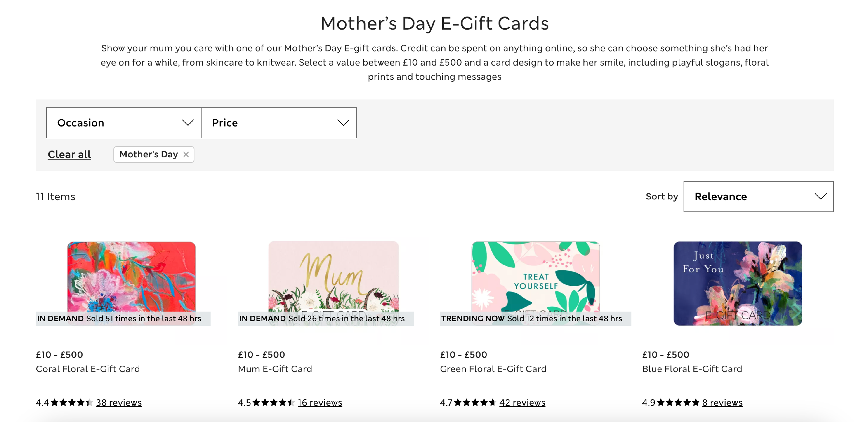Image resolution: width=868 pixels, height=422 pixels.
Task: Click Clear all to reset filters
Action: coord(69,154)
